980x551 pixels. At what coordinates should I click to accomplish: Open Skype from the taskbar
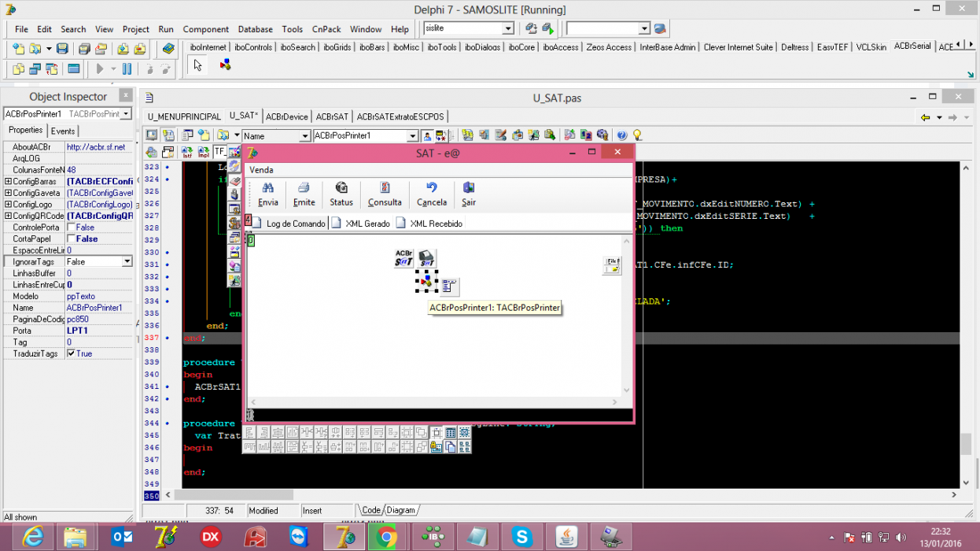(x=521, y=537)
